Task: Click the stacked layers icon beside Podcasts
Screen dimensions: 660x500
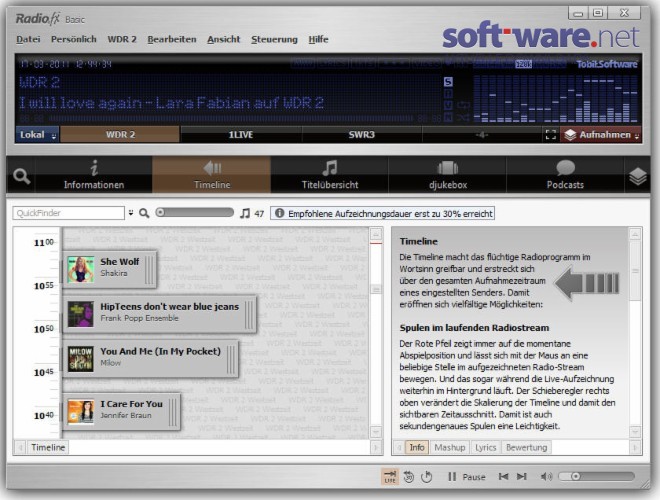Action: [x=638, y=176]
